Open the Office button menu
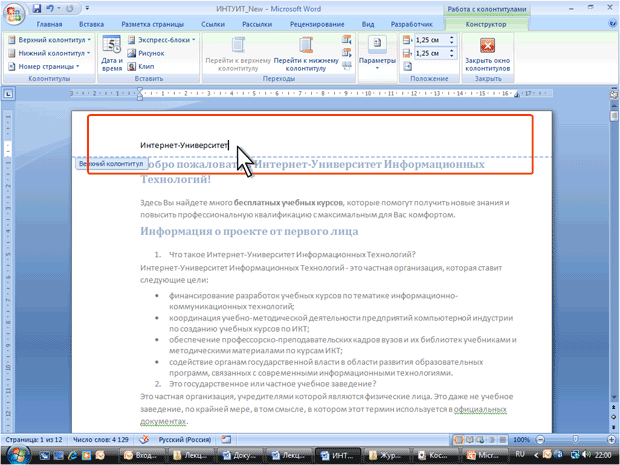The width and height of the screenshot is (620, 465). 14,14
